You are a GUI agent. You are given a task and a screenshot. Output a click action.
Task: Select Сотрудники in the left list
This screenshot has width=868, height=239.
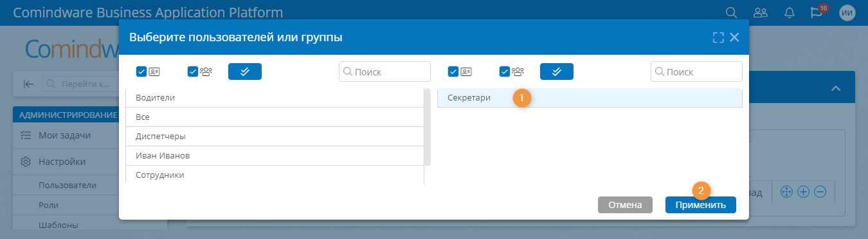[275, 175]
